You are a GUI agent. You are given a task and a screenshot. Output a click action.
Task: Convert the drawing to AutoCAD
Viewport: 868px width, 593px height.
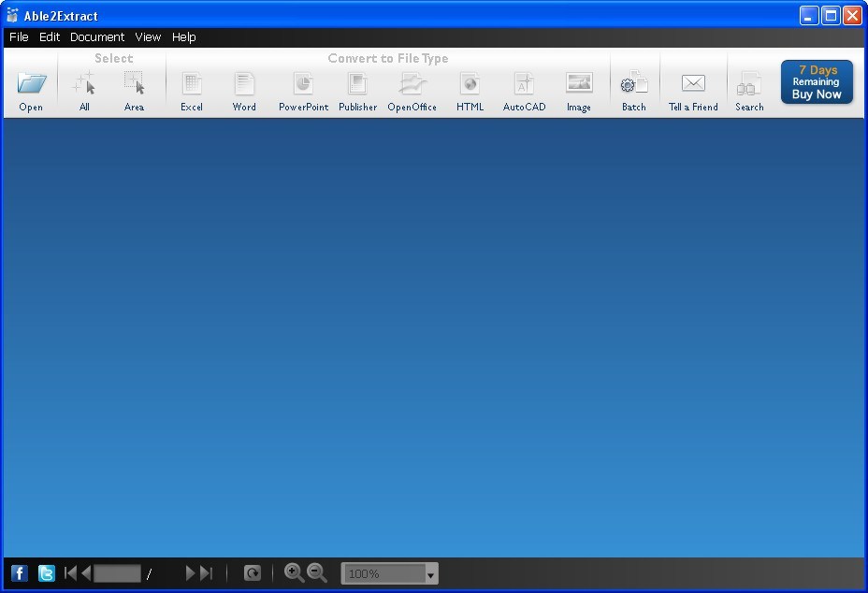pyautogui.click(x=524, y=89)
